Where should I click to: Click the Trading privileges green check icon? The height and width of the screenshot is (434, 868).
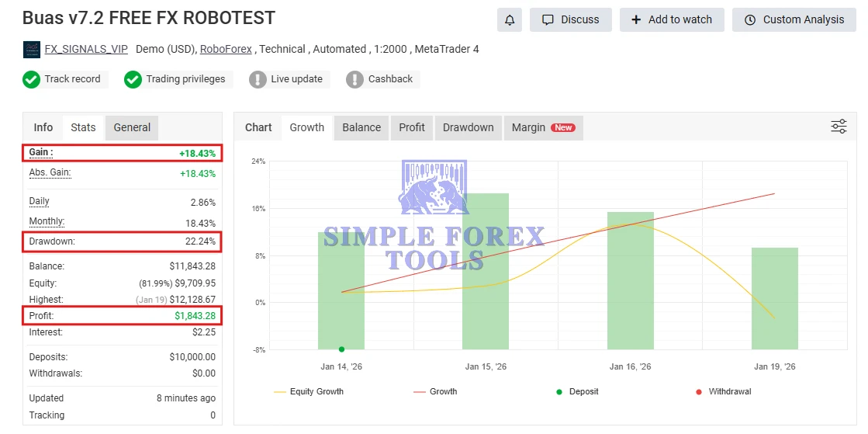(133, 79)
